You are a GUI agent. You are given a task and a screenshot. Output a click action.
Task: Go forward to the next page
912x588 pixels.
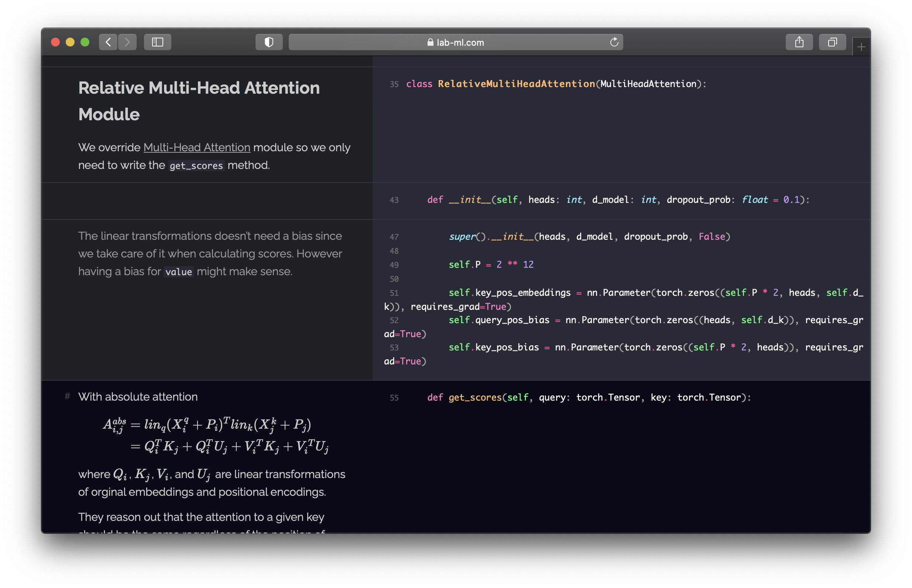pos(128,42)
